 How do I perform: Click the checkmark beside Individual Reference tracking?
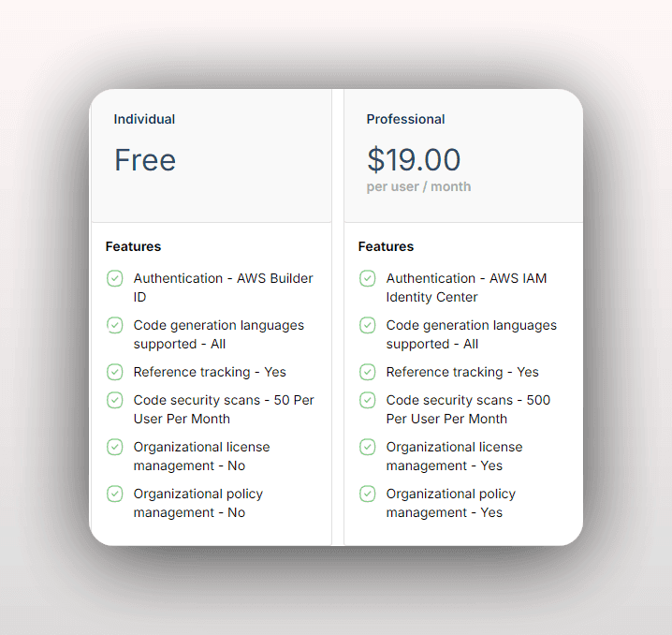tap(115, 372)
